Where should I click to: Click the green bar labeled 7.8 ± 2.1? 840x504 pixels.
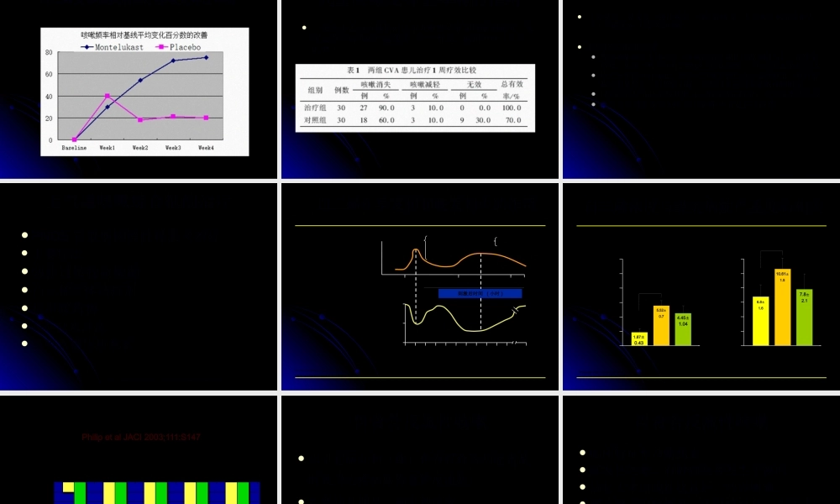tap(804, 317)
